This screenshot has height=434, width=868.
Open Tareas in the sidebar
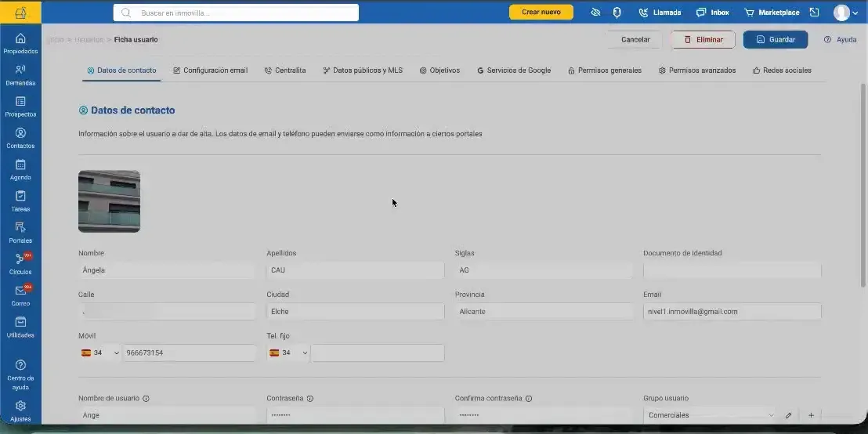20,201
